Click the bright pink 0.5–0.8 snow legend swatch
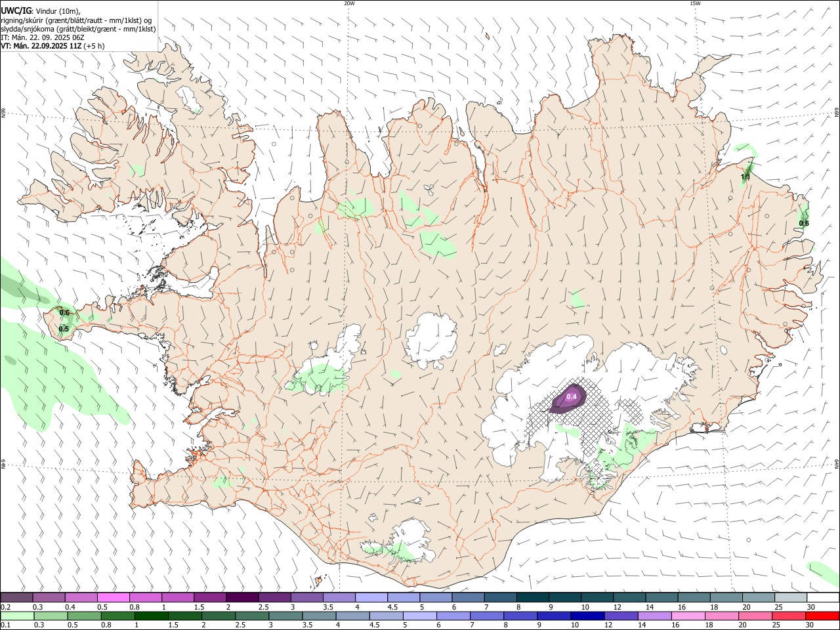The image size is (840, 630). point(113,597)
